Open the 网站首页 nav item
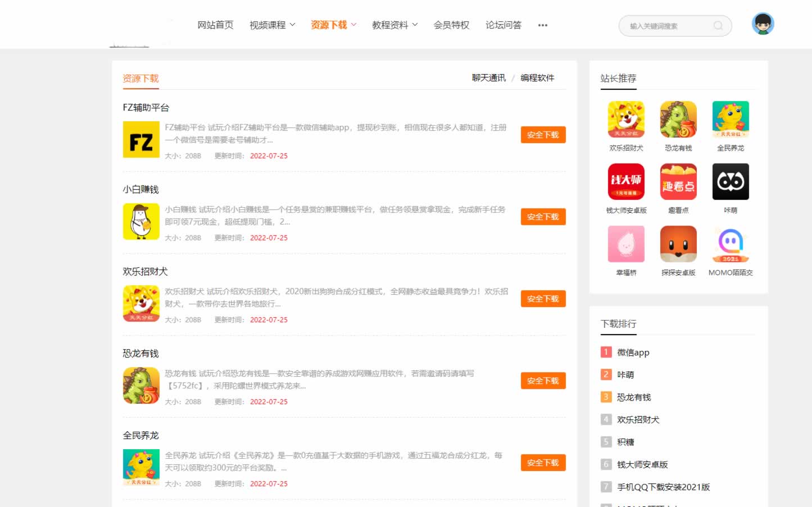Screen dimensions: 812x507 [215, 25]
